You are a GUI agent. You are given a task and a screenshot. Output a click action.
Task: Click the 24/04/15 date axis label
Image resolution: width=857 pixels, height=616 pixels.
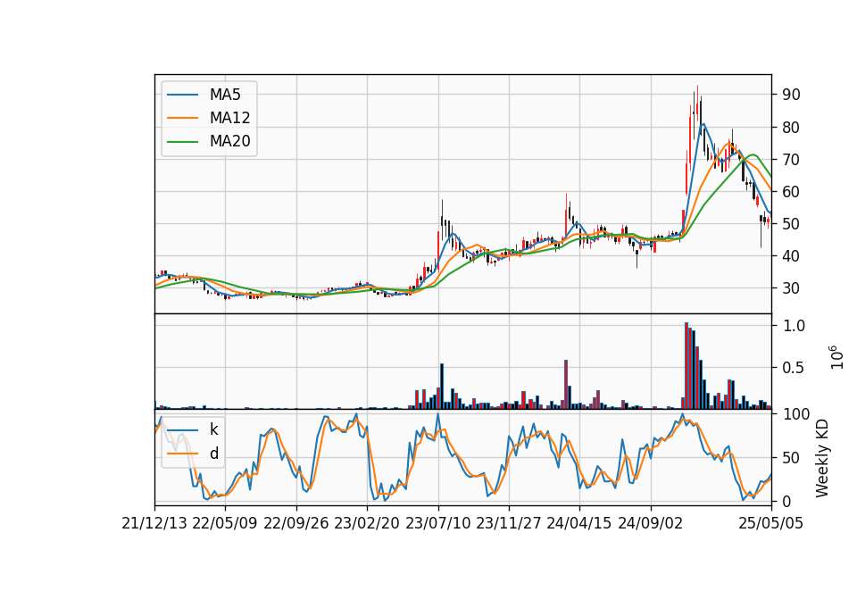(x=579, y=523)
